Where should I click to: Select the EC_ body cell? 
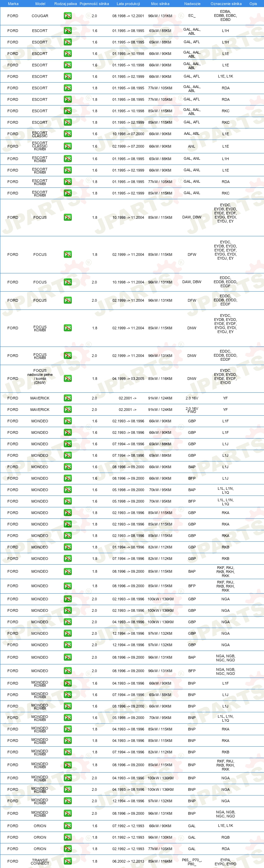click(x=192, y=16)
